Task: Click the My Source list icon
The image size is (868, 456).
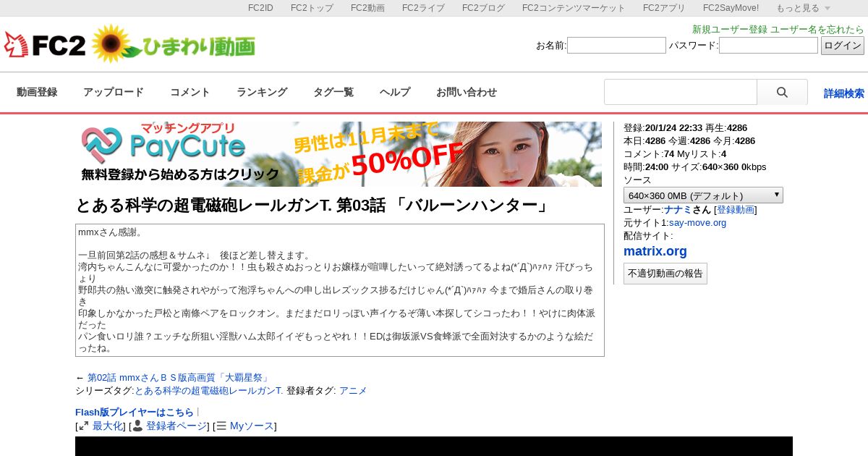Action: pos(221,426)
